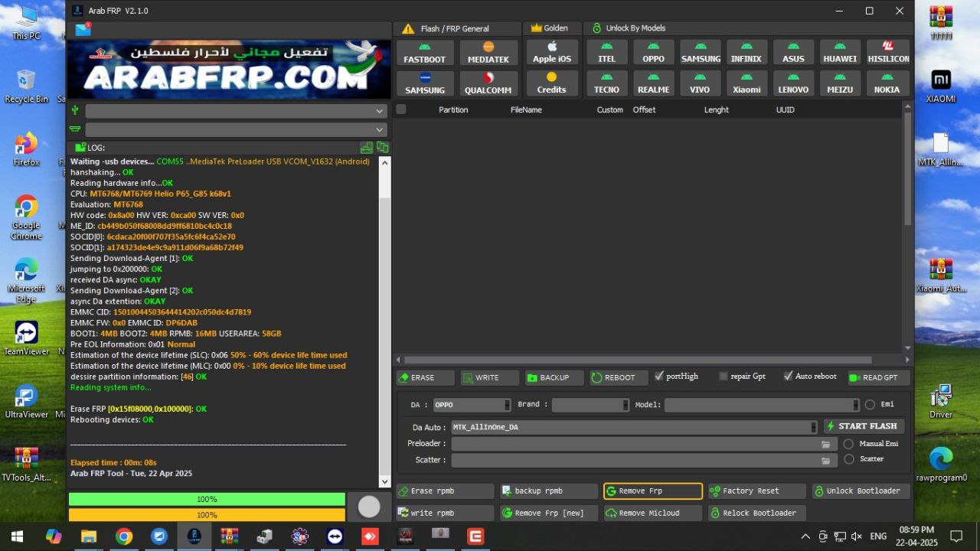Click the Unlock Bootloader button
Viewport: 980px width, 551px height.
(x=861, y=491)
